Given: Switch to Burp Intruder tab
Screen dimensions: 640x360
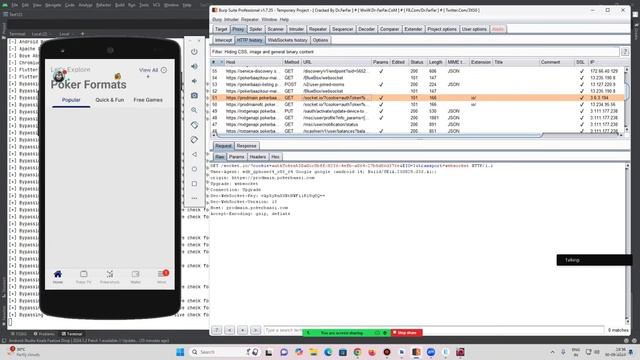Looking at the screenshot, I should [x=296, y=29].
